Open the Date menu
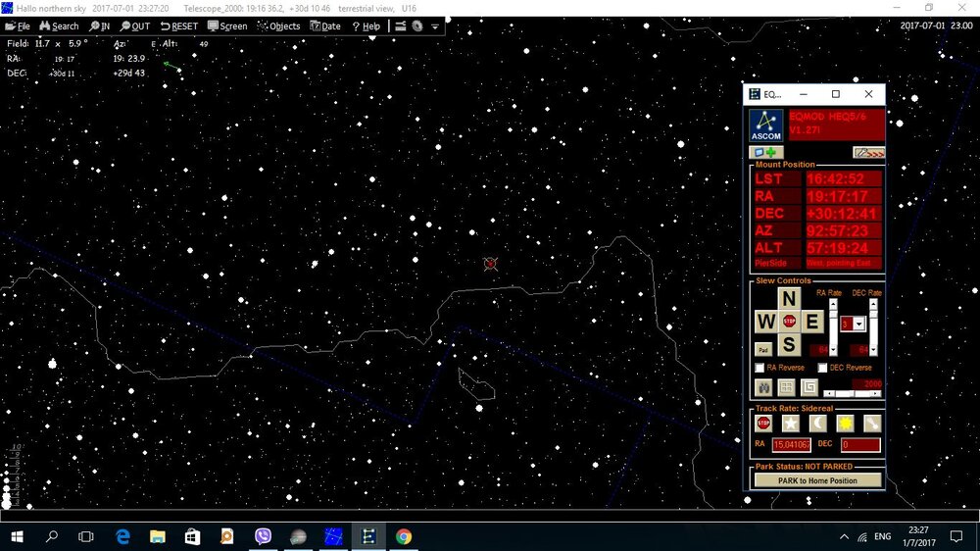Image resolution: width=980 pixels, height=551 pixels. pyautogui.click(x=326, y=26)
